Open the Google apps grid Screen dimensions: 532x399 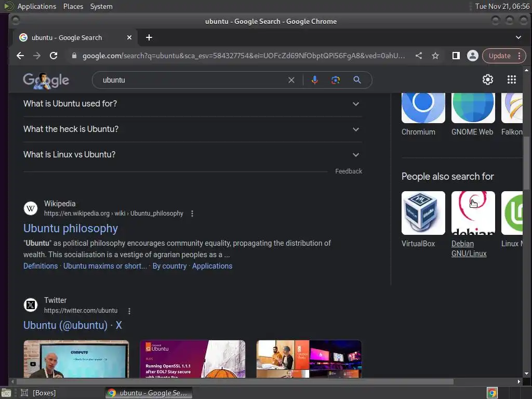coord(511,79)
